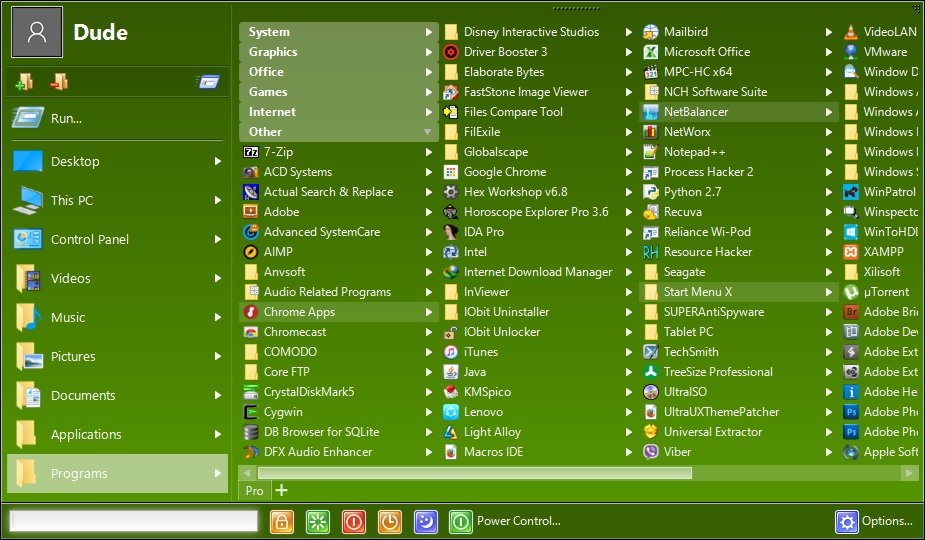Open the AIMP entry
The width and height of the screenshot is (925, 540).
click(x=339, y=252)
